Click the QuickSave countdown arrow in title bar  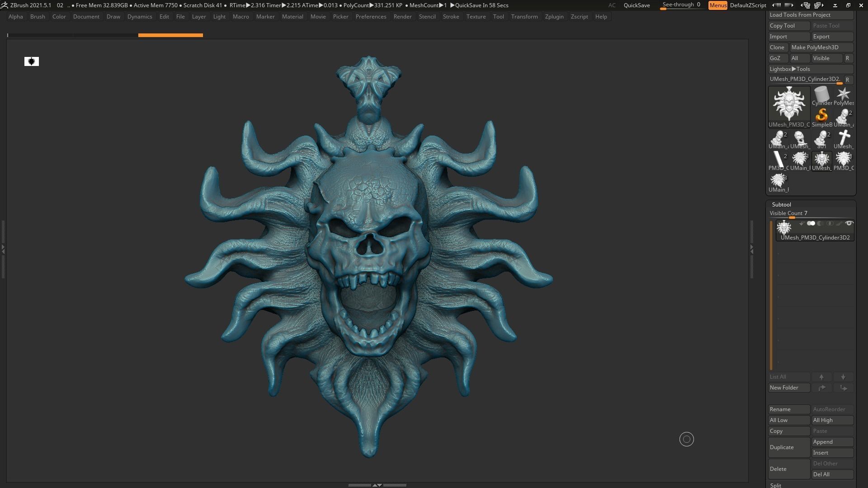(x=453, y=5)
